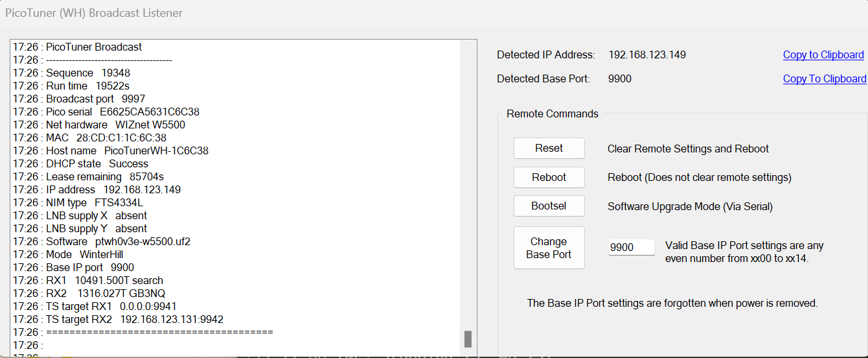Click the Reset button

coord(549,149)
